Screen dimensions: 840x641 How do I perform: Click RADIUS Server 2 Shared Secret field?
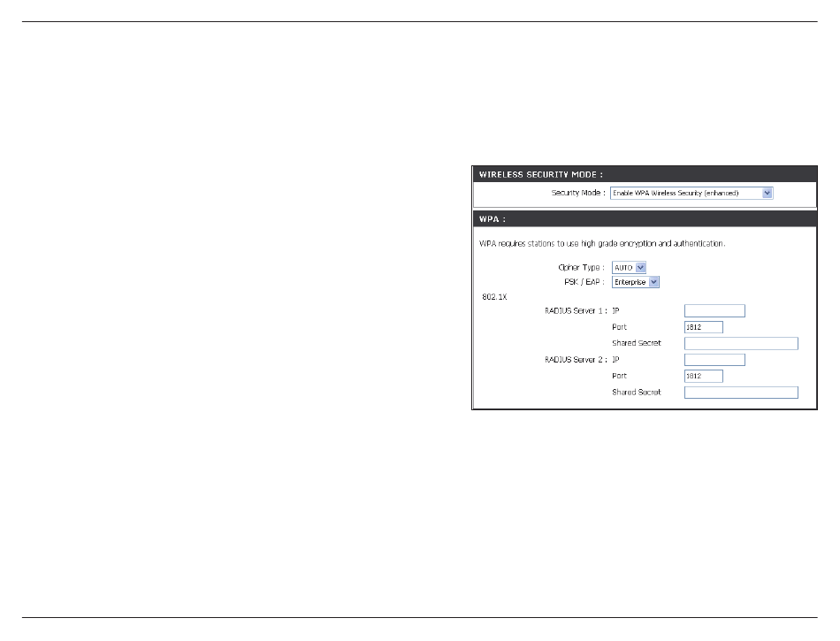[x=741, y=393]
